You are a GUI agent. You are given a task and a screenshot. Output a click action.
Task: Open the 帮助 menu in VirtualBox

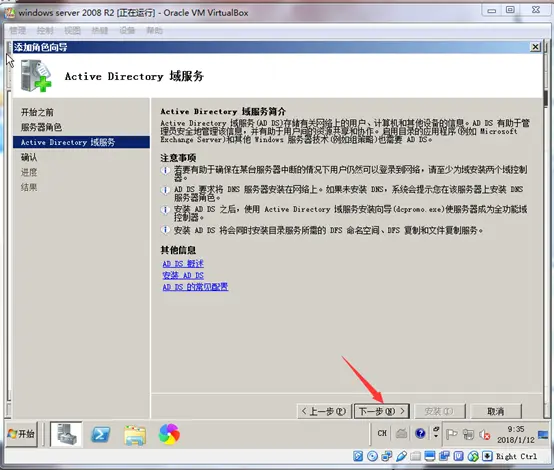click(x=154, y=31)
